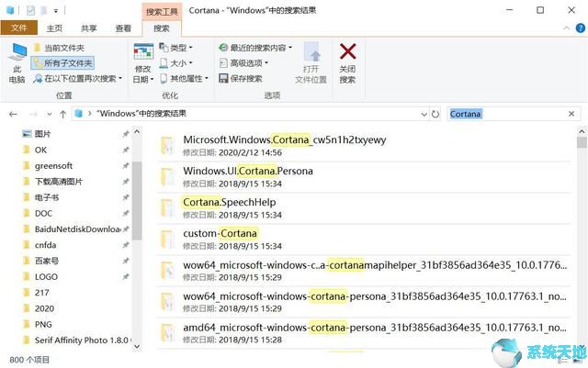
Task: Click the Help question mark icon
Action: 580,28
